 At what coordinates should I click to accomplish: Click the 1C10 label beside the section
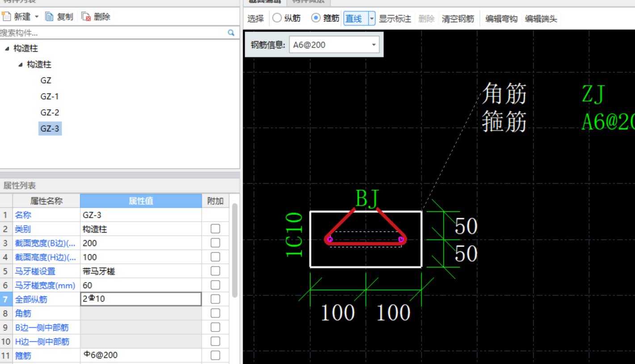coord(294,235)
